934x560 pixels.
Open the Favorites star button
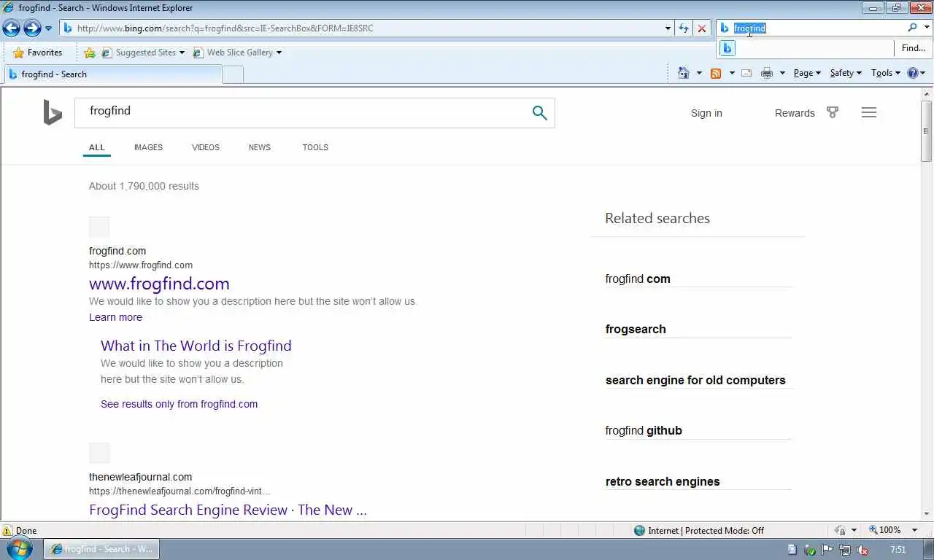pos(38,52)
